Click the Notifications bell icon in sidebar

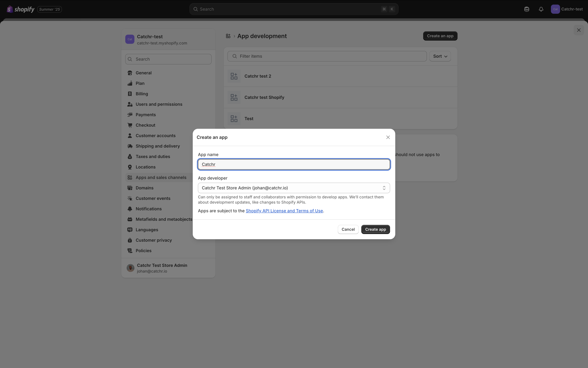[x=130, y=209]
